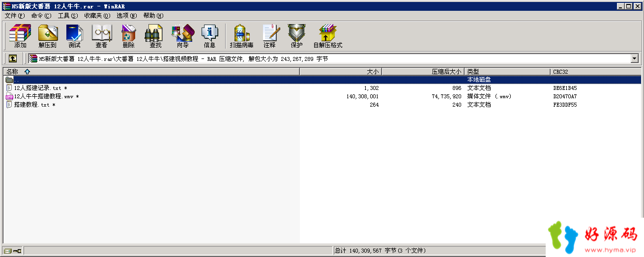644x257 pixels.
Task: Sort by the Type (类型) column header
Action: (507, 72)
